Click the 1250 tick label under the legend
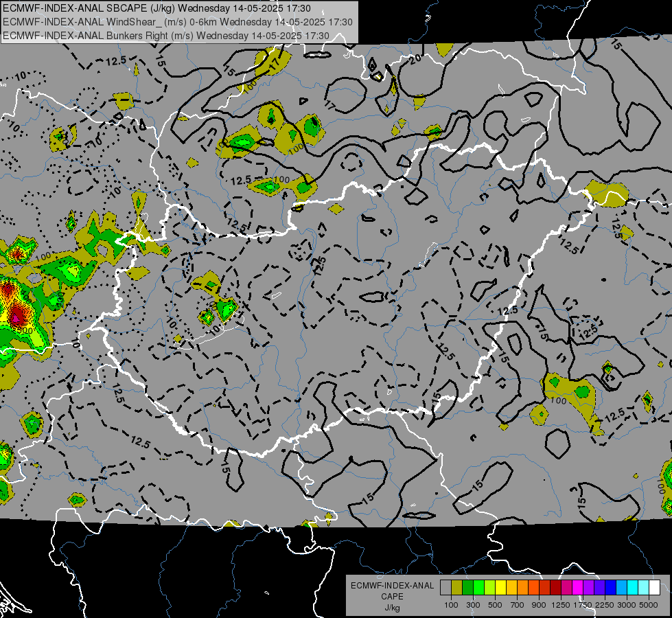Screen dimensions: 672x618 [x=561, y=605]
